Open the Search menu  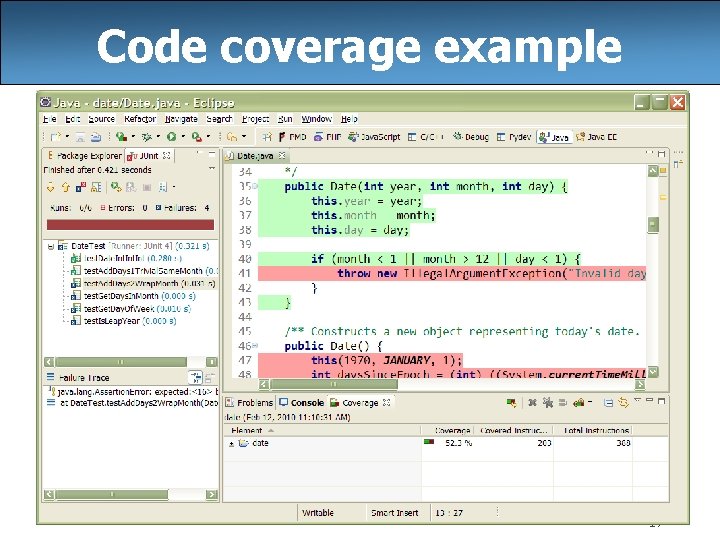pos(219,119)
